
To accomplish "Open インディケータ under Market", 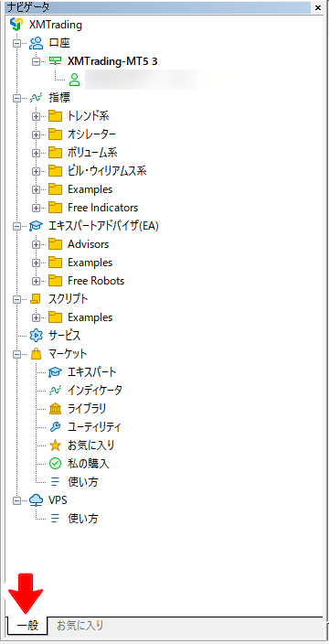I will point(95,391).
